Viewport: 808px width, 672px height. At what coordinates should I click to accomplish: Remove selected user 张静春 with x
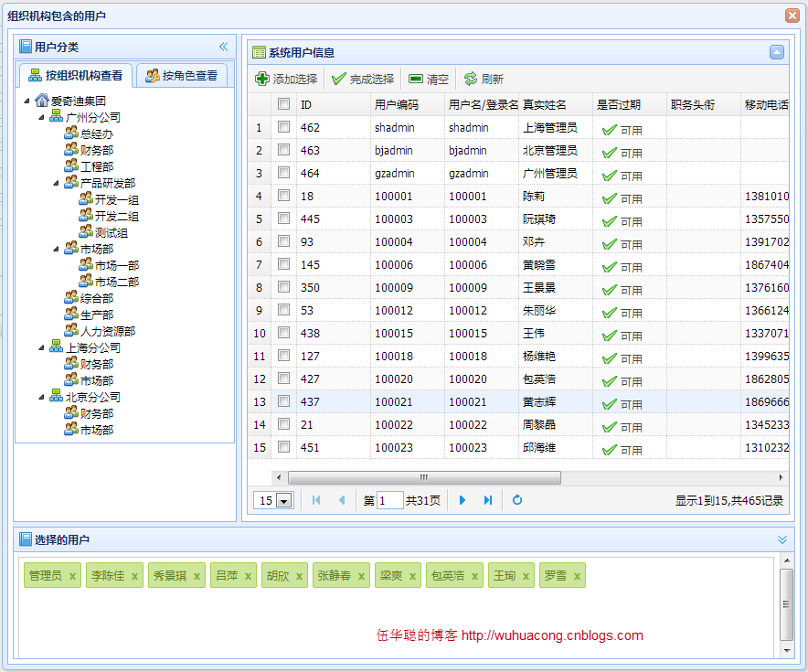coord(361,576)
